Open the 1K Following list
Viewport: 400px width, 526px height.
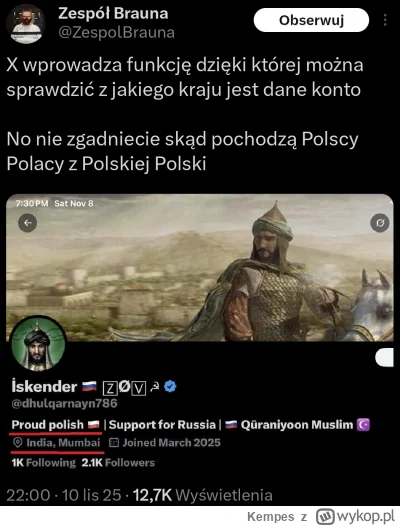[x=44, y=463]
